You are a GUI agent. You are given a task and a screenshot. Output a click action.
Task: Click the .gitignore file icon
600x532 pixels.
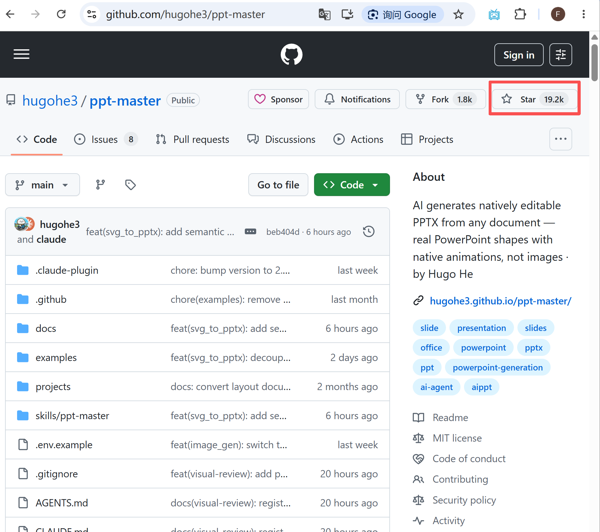pyautogui.click(x=23, y=474)
